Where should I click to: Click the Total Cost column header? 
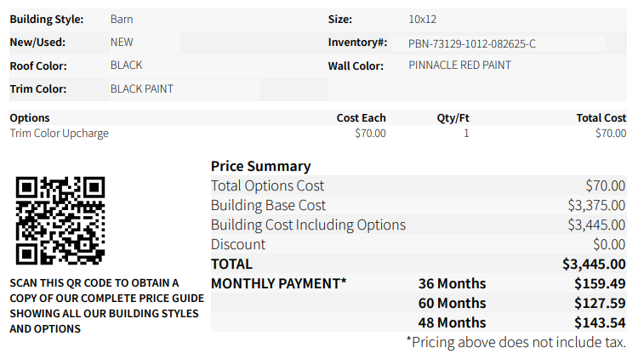[x=601, y=118]
